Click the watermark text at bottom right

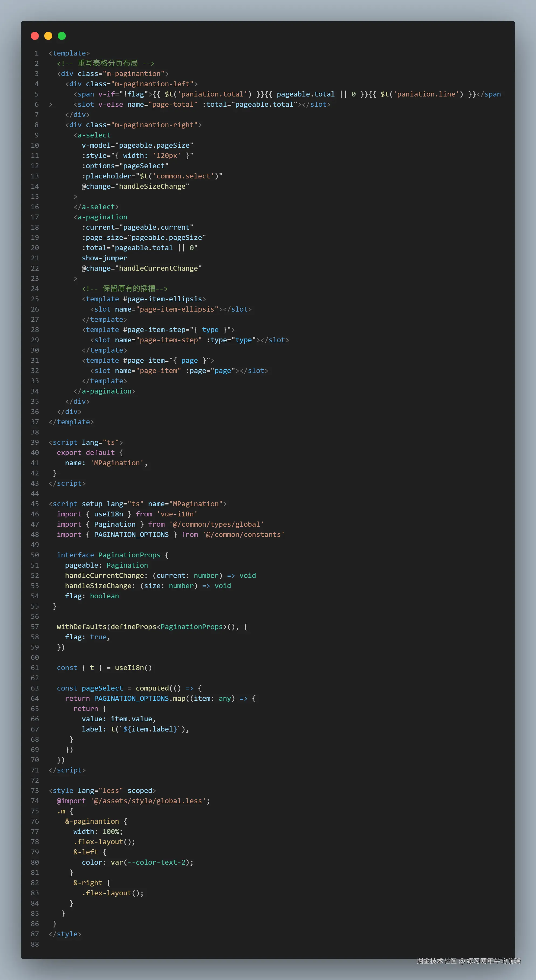468,961
